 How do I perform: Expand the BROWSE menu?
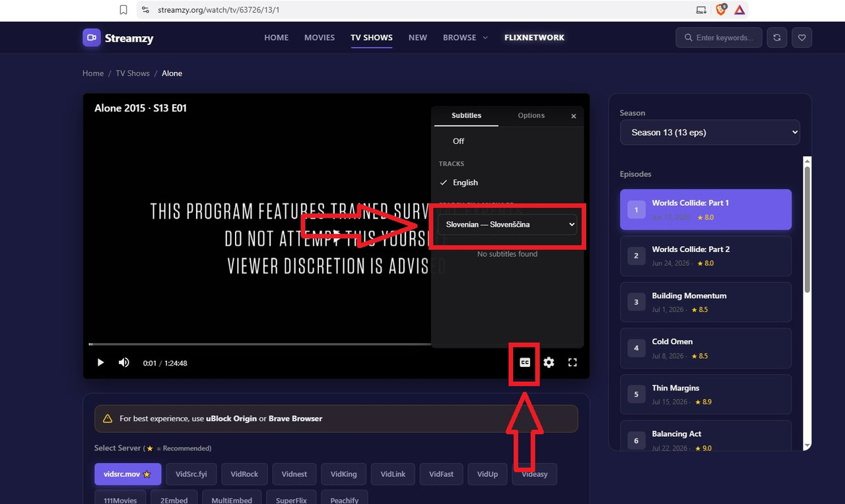point(465,38)
